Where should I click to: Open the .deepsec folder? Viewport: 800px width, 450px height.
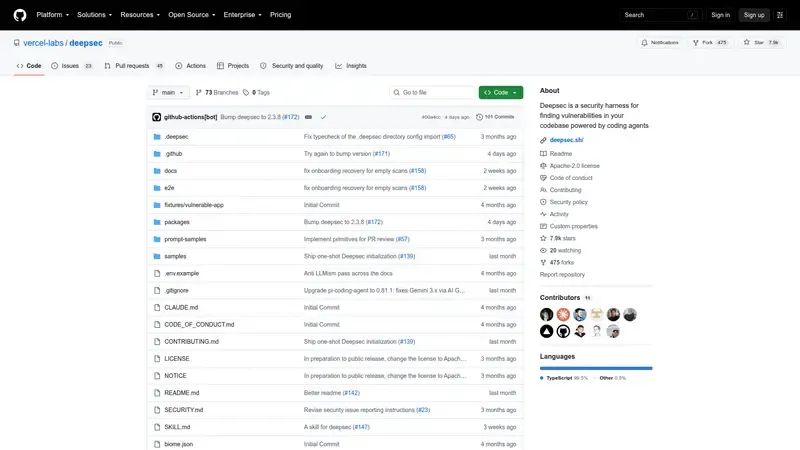coord(176,137)
